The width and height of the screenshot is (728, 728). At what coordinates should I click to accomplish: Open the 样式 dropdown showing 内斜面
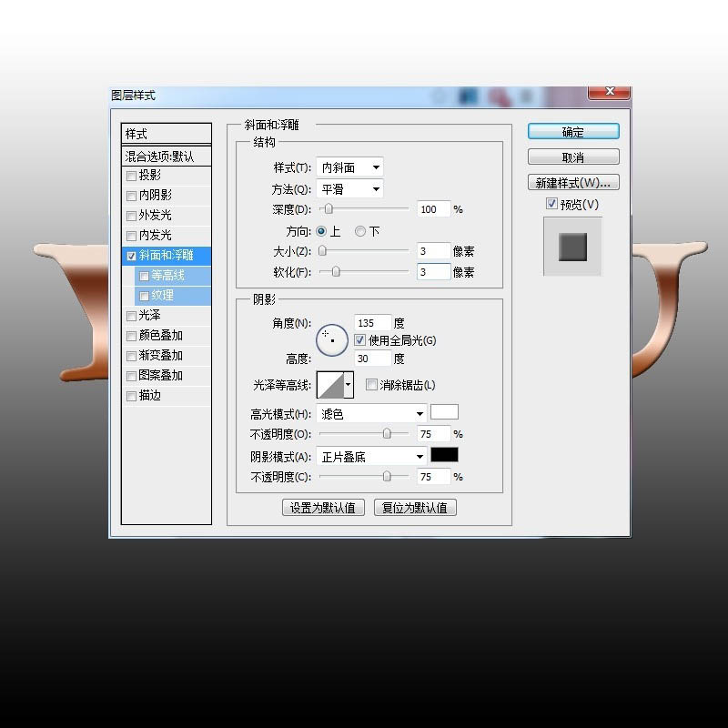(x=349, y=167)
